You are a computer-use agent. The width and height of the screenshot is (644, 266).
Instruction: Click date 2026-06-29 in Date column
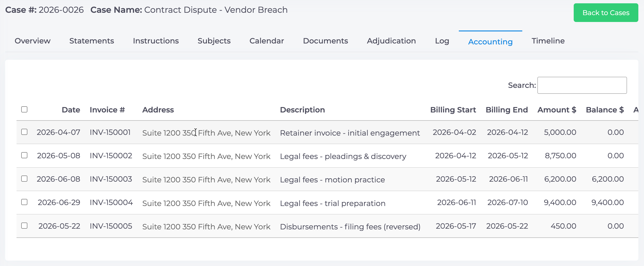coord(59,202)
